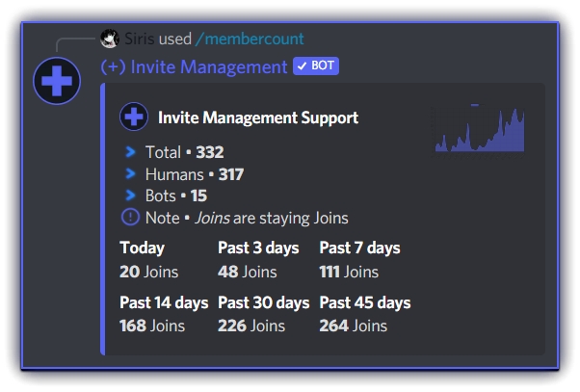Click the blue arrow icon next to Bots
The image size is (580, 392).
pos(131,196)
